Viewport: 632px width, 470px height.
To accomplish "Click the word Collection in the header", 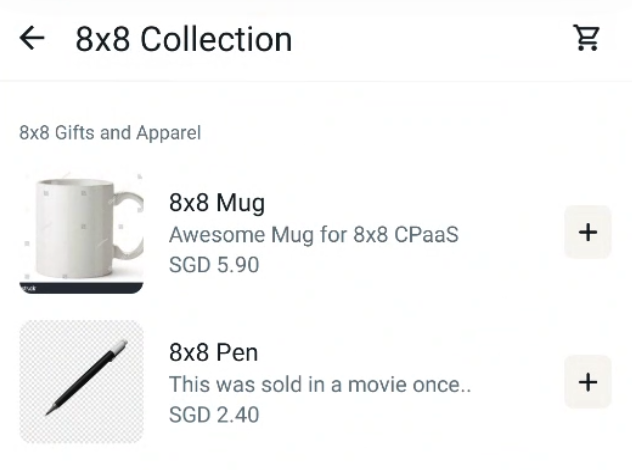I will pyautogui.click(x=216, y=39).
